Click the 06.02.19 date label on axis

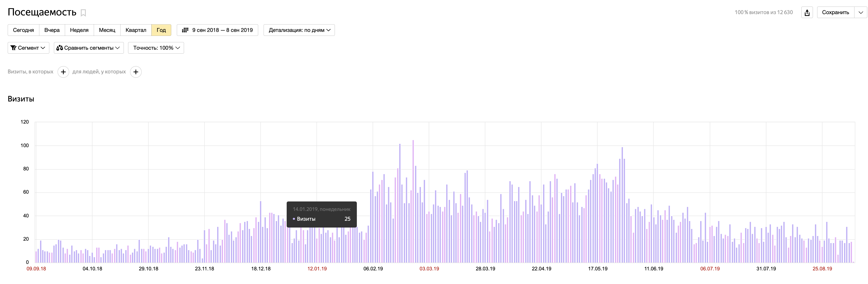[373, 269]
